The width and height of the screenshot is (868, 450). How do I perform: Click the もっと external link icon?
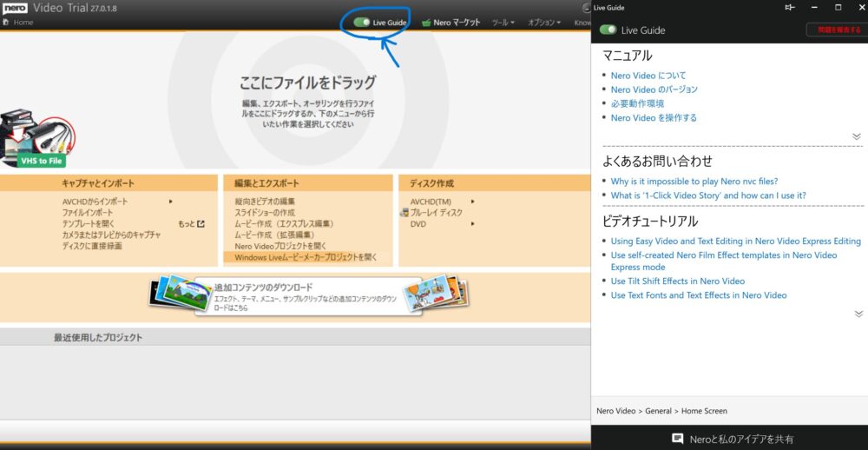point(201,224)
